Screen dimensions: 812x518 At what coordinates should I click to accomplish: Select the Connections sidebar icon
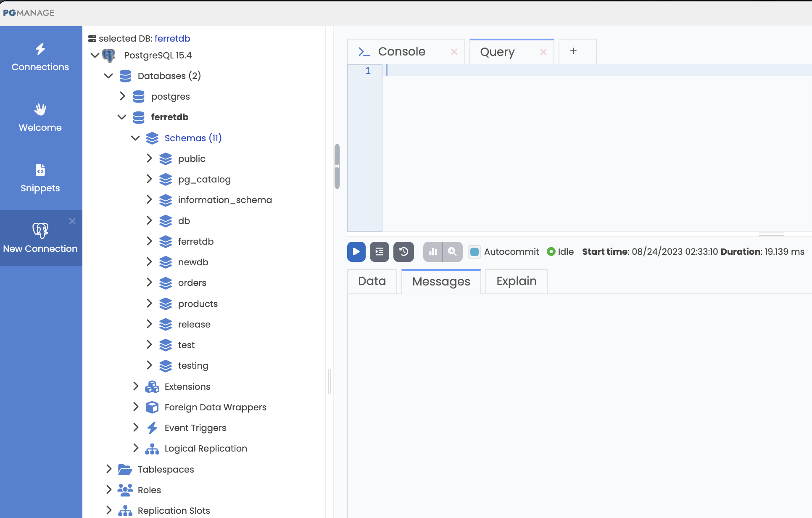(40, 57)
